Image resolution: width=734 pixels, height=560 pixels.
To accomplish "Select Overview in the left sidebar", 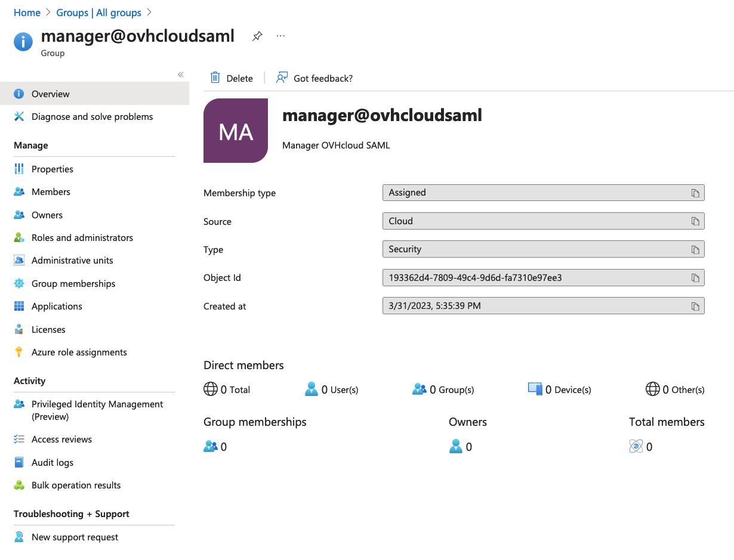I will [50, 94].
